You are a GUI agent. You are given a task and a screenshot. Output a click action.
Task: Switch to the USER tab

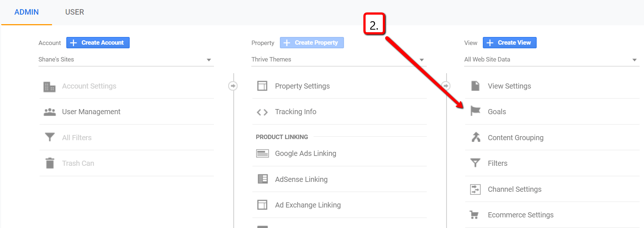click(74, 12)
